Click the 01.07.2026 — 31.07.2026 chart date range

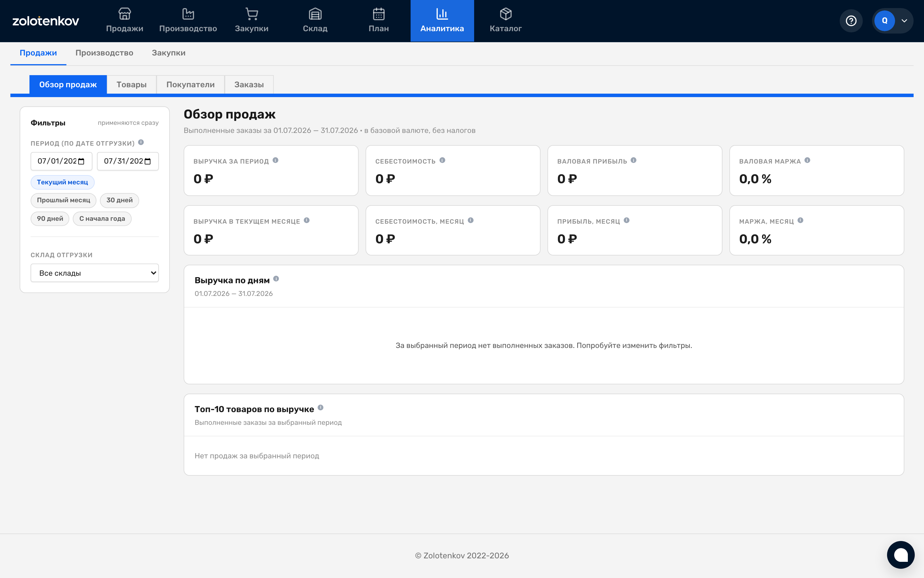234,294
